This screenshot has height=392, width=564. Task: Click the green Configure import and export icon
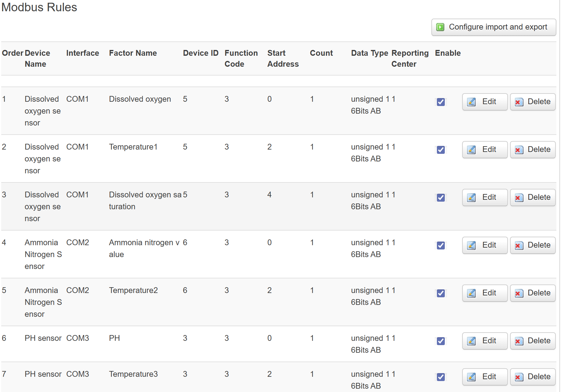pos(440,27)
